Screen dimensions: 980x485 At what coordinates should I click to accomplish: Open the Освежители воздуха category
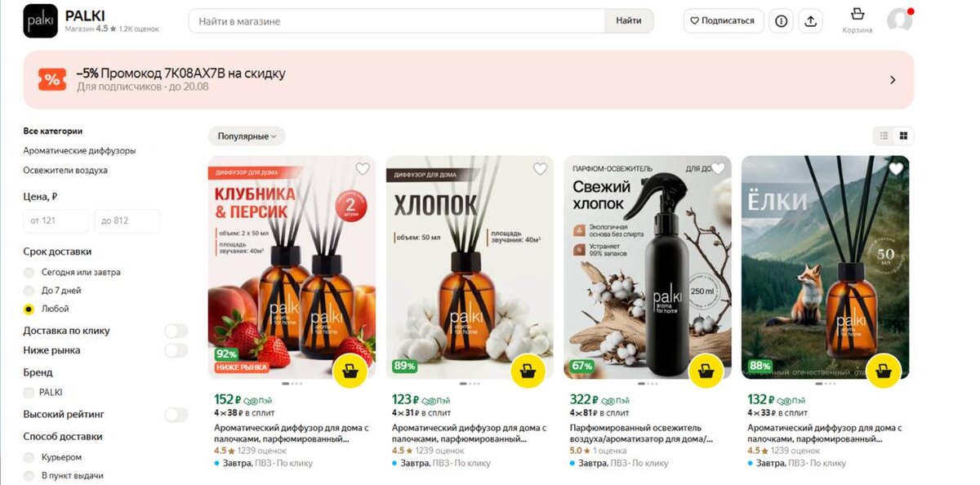click(65, 171)
